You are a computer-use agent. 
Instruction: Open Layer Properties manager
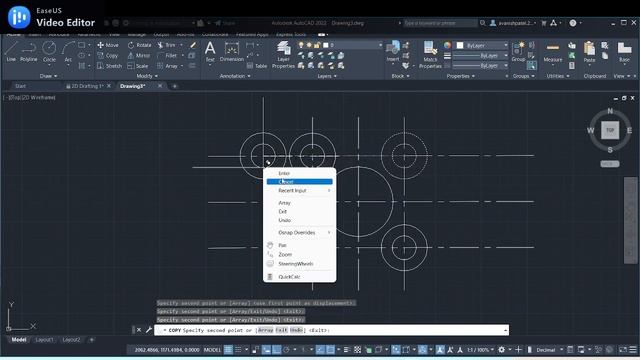pyautogui.click(x=283, y=55)
